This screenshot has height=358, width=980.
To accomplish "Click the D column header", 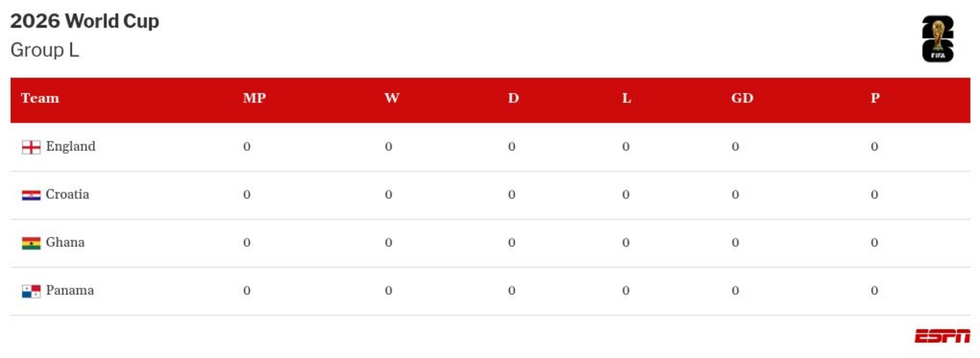I will (513, 98).
